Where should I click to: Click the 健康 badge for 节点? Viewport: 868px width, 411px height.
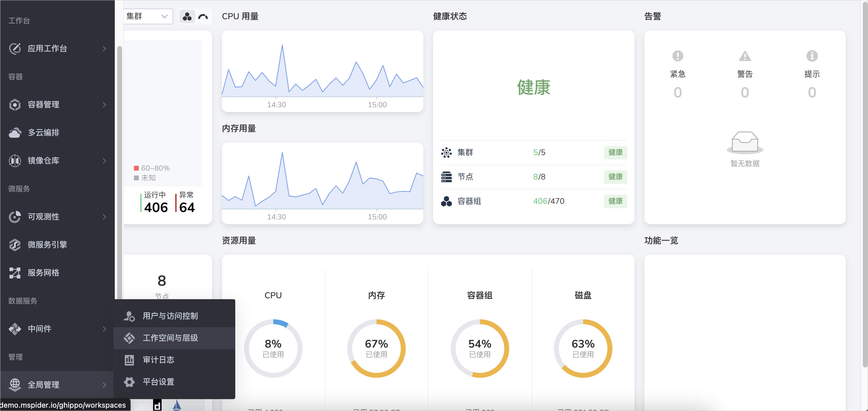[615, 177]
